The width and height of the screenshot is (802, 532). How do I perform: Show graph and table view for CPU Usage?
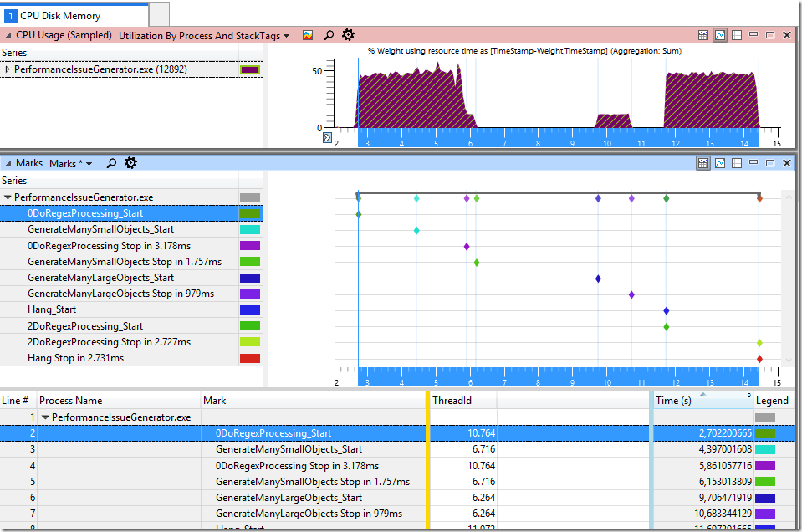coord(703,35)
